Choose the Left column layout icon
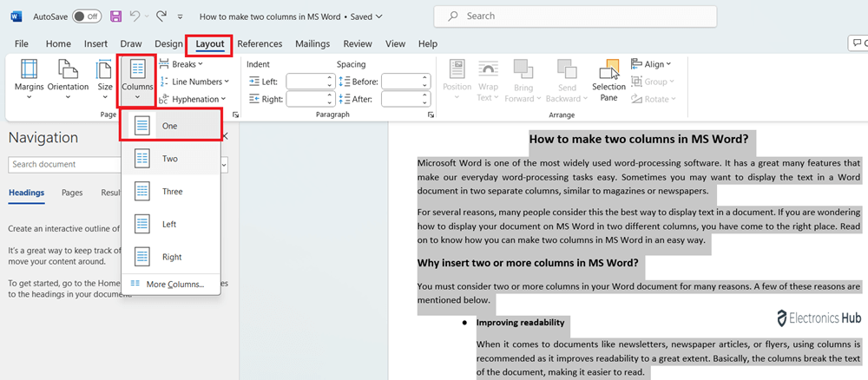Viewport: 868px width, 380px height. click(142, 224)
